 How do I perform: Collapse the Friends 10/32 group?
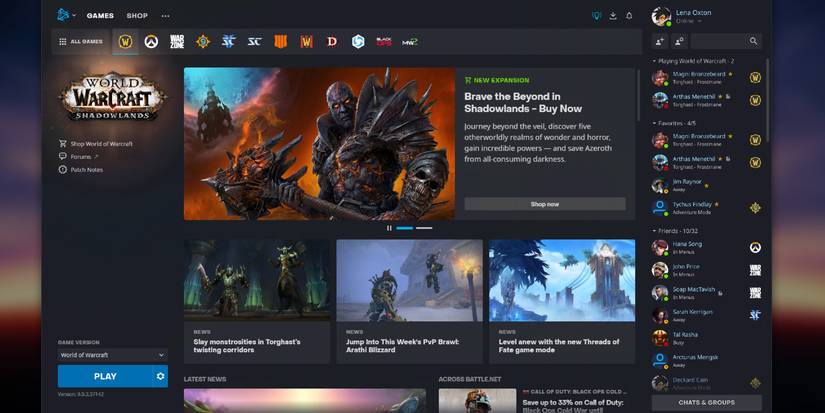click(675, 231)
